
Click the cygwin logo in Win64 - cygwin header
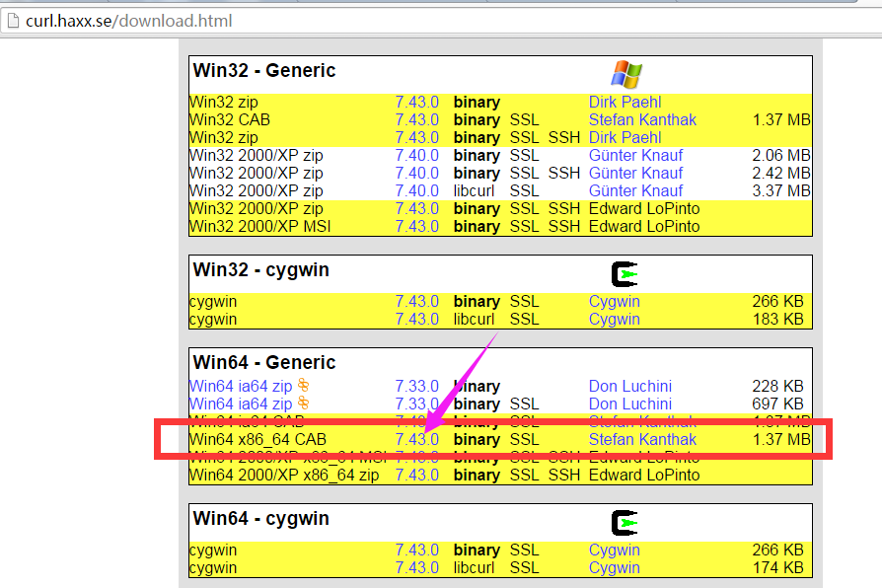625,523
